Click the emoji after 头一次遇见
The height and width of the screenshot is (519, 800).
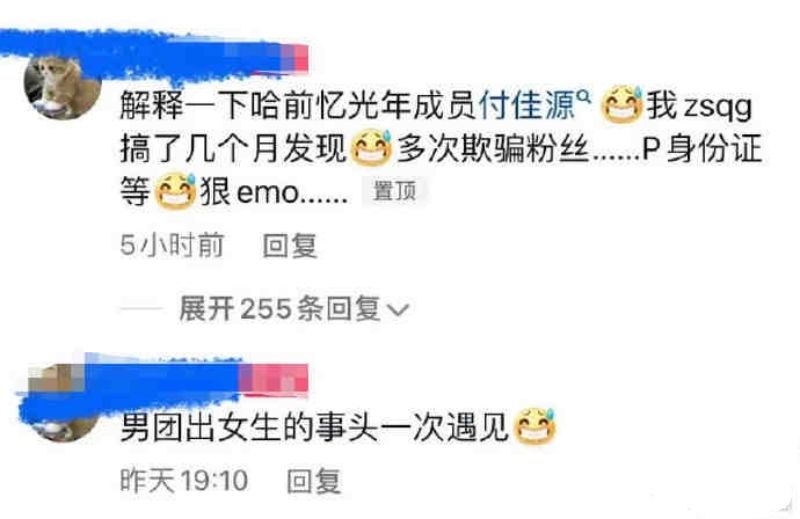534,427
